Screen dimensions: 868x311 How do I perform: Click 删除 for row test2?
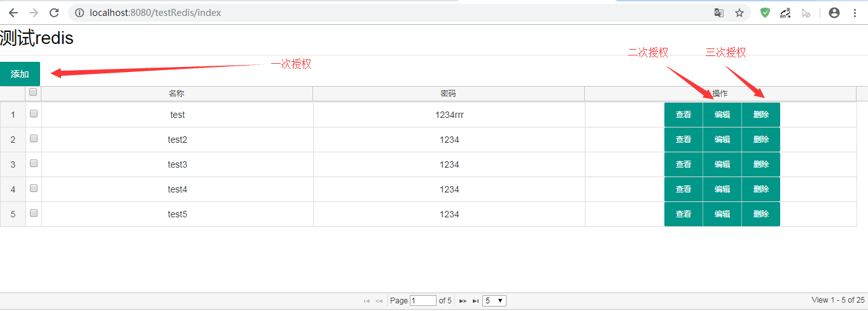(x=761, y=140)
